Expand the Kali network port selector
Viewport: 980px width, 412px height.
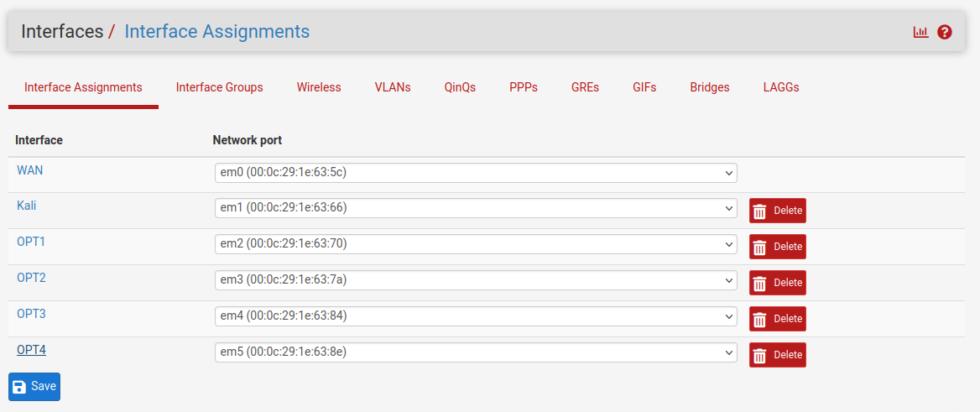click(476, 208)
